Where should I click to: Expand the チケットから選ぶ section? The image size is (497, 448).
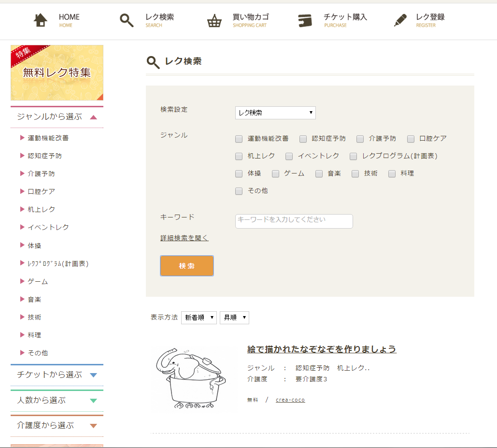point(94,375)
